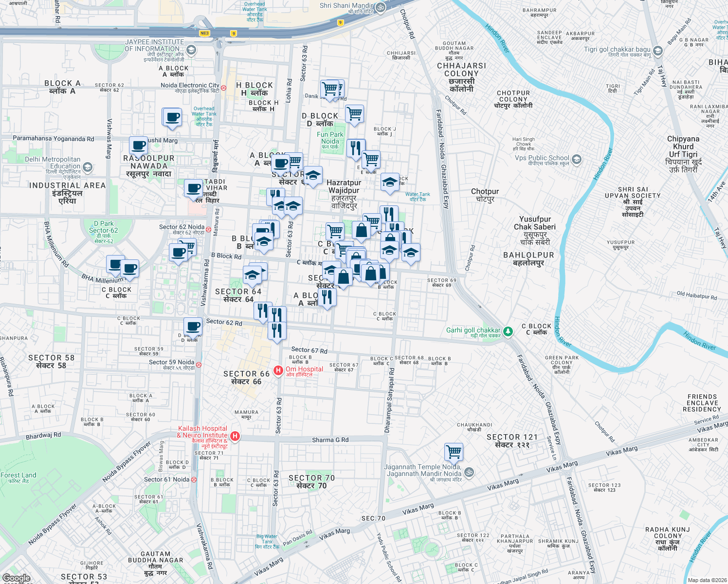Click the graduation cap marker near Hazratpur Wajidpur
728x584 pixels.
313,176
